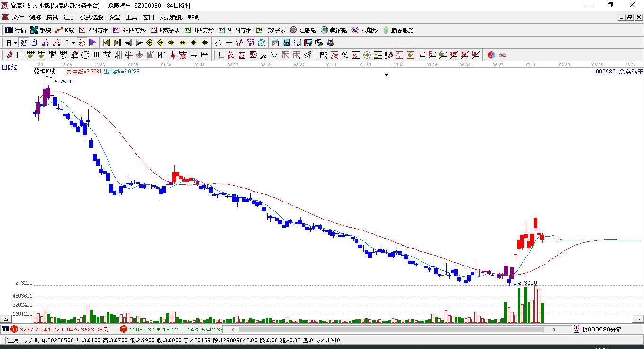Select the hand pan tool
Viewport: 644px width, 349px height.
click(x=218, y=43)
